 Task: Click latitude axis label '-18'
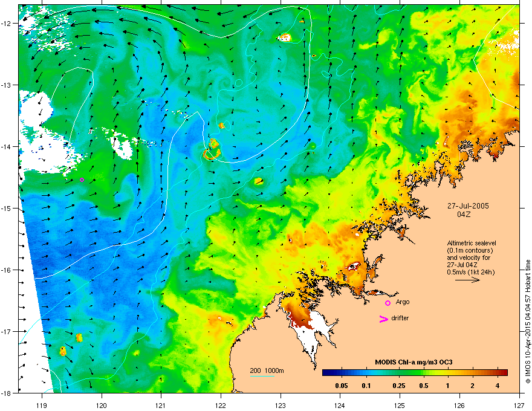(6, 393)
